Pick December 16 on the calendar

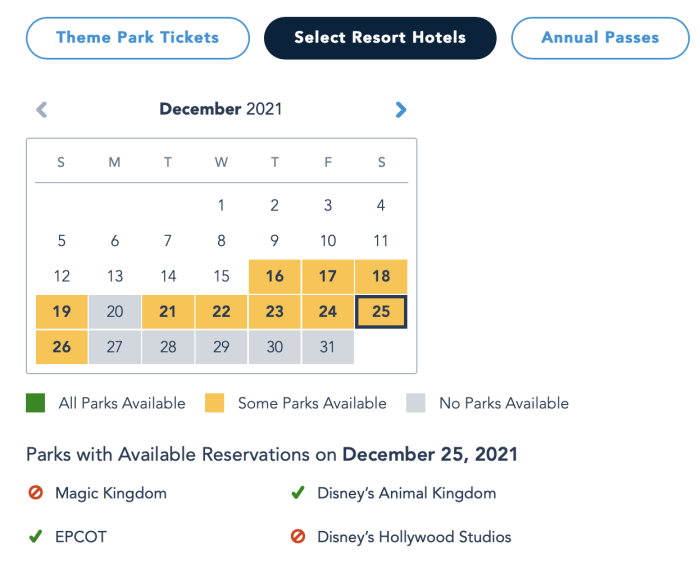[x=274, y=277]
